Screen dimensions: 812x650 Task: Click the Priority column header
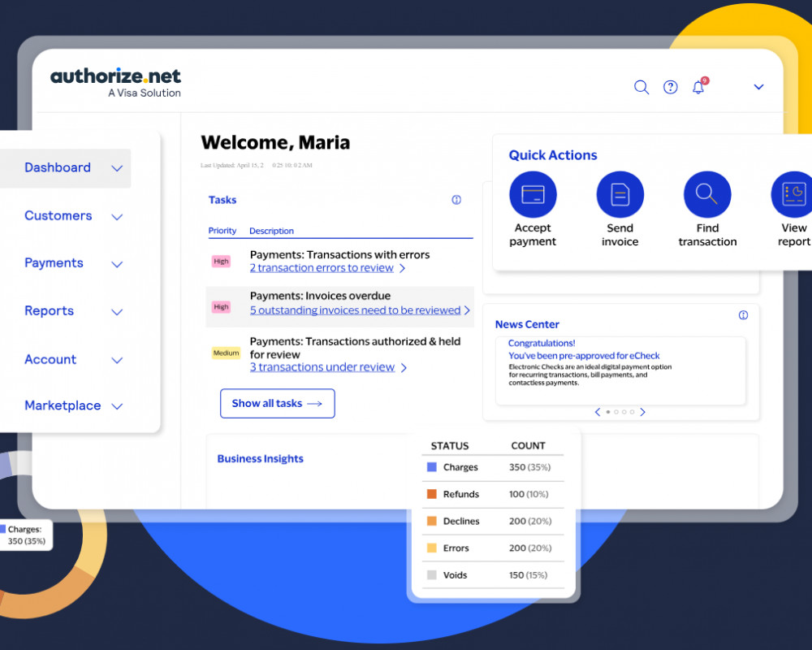point(222,231)
